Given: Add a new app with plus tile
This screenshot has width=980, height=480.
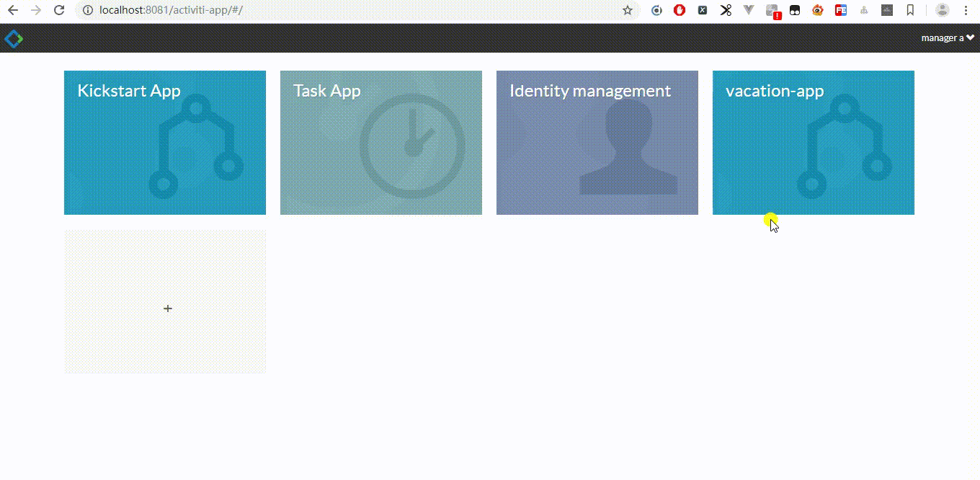Looking at the screenshot, I should click(165, 301).
